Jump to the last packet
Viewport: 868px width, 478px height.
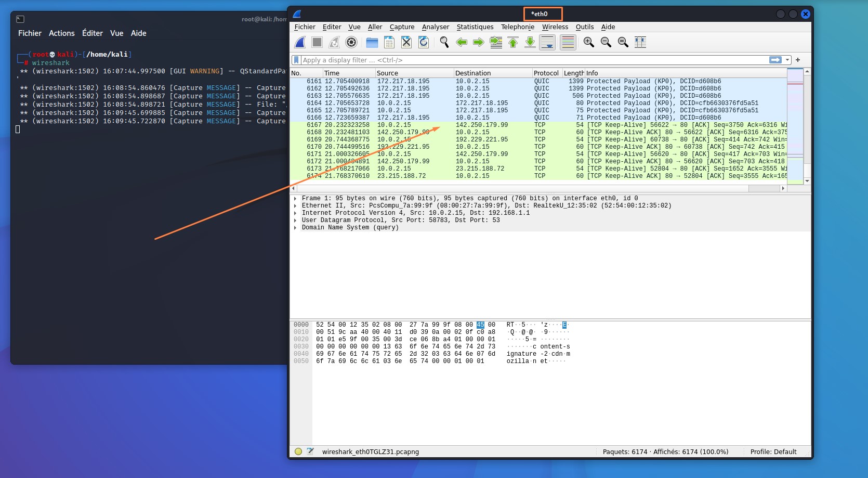530,42
